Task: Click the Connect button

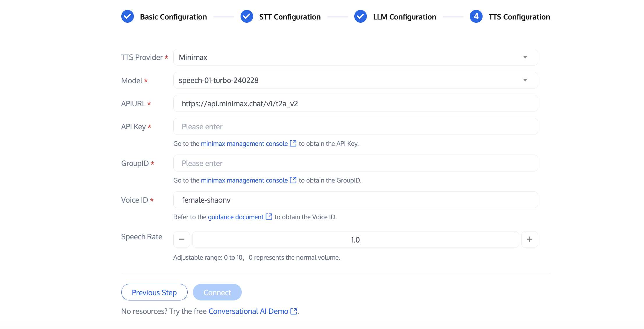Action: [217, 292]
